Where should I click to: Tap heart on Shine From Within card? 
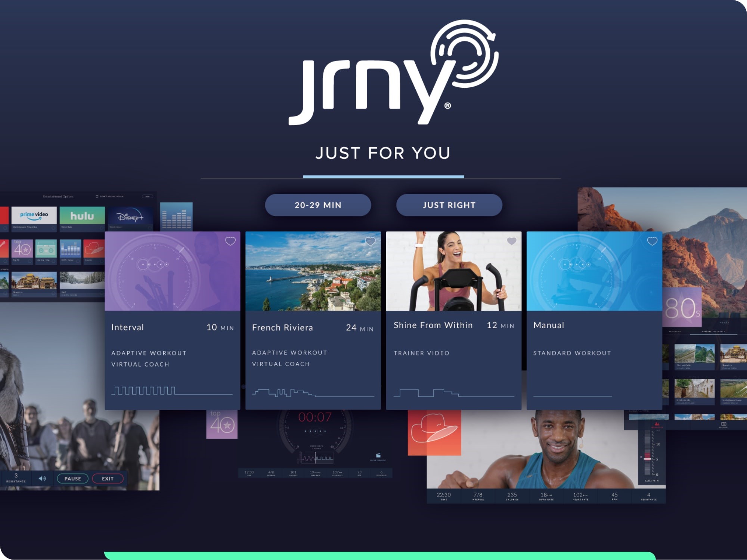pyautogui.click(x=511, y=242)
